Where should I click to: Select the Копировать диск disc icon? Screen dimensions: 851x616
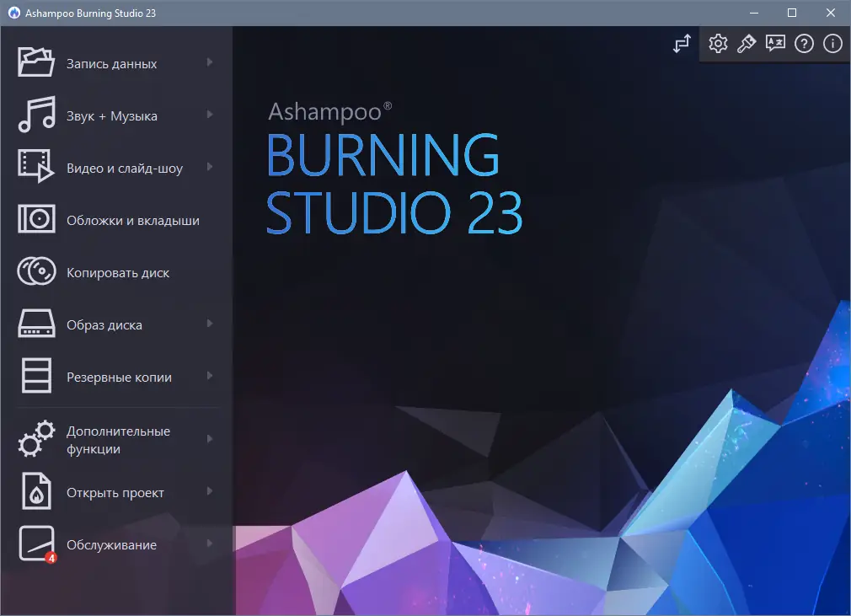coord(35,271)
